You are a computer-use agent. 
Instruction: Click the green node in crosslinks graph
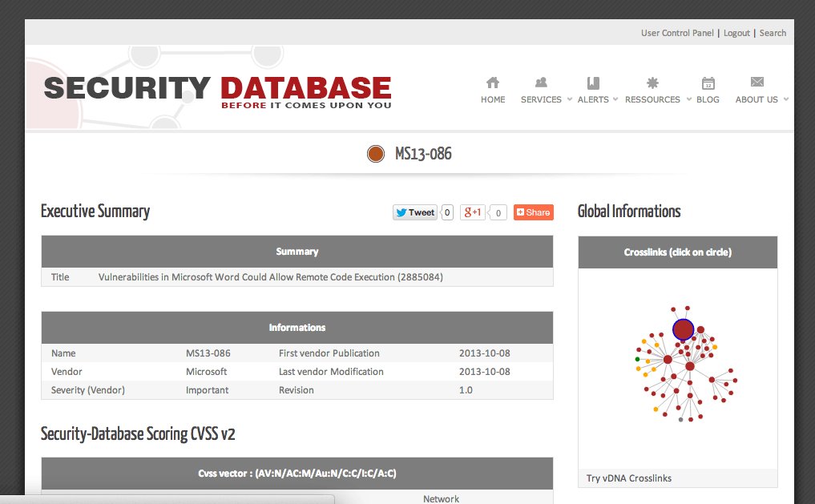(637, 359)
